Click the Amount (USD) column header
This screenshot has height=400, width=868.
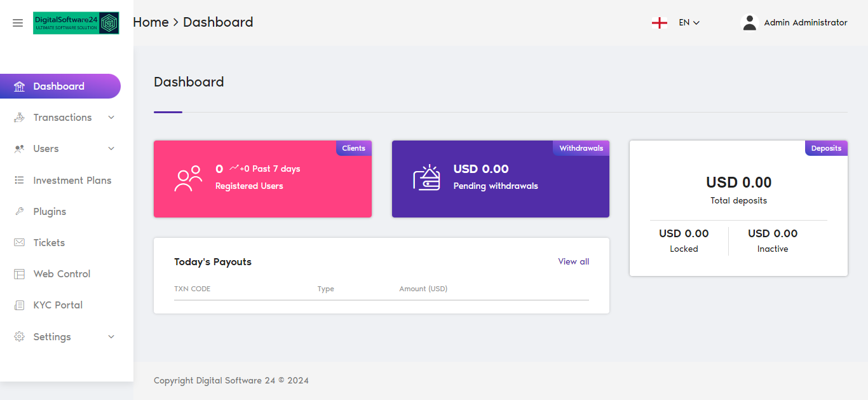click(423, 289)
